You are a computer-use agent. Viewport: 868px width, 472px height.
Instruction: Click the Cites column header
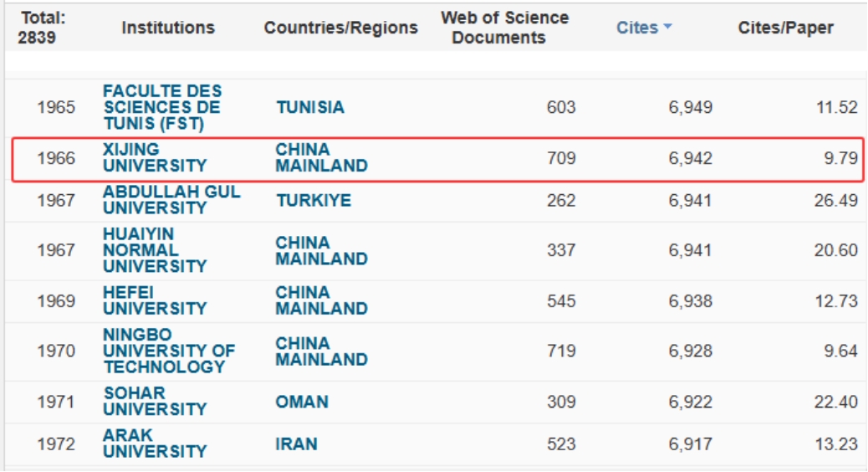(637, 28)
